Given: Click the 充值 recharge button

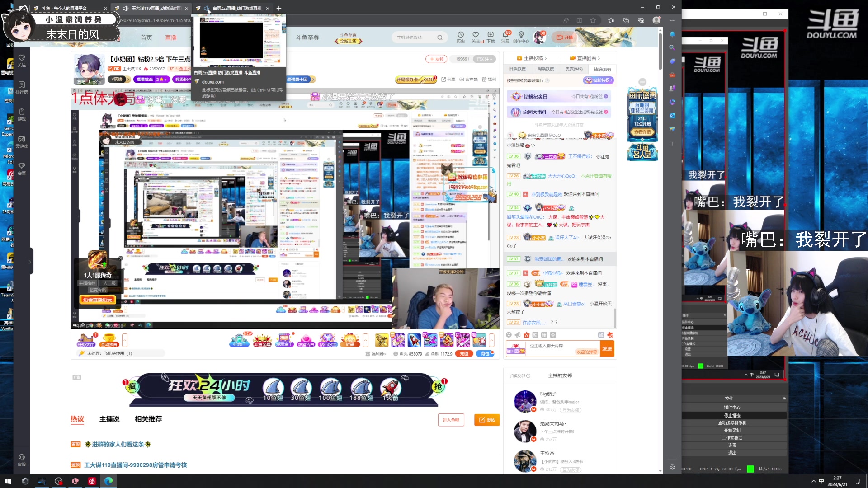Looking at the screenshot, I should (464, 354).
